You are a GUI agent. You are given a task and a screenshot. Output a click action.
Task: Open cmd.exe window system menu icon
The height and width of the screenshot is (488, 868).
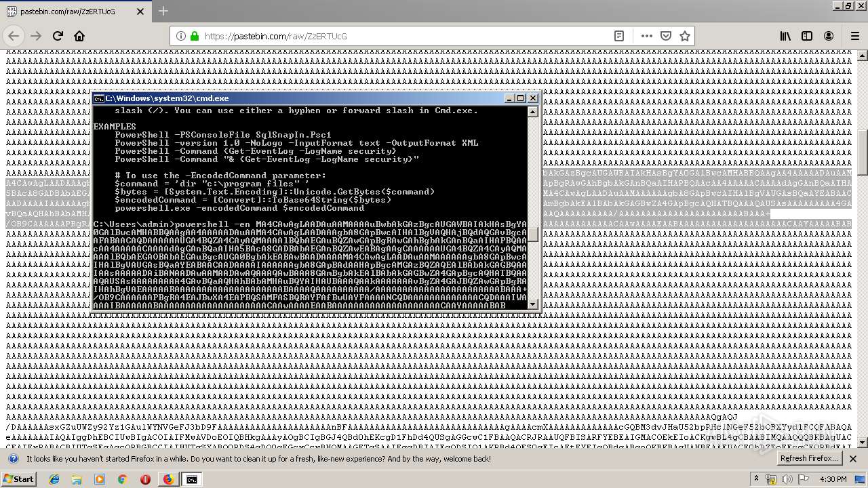tap(98, 98)
